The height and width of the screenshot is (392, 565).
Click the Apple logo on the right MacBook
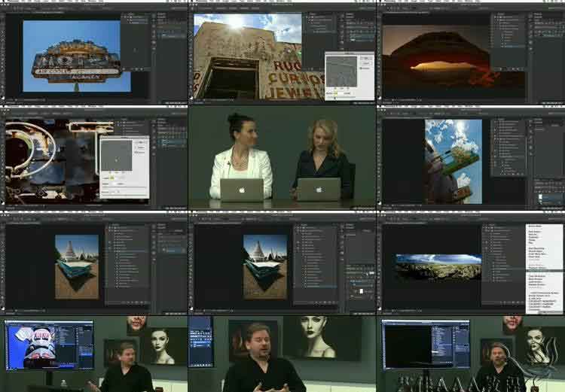pyautogui.click(x=318, y=188)
